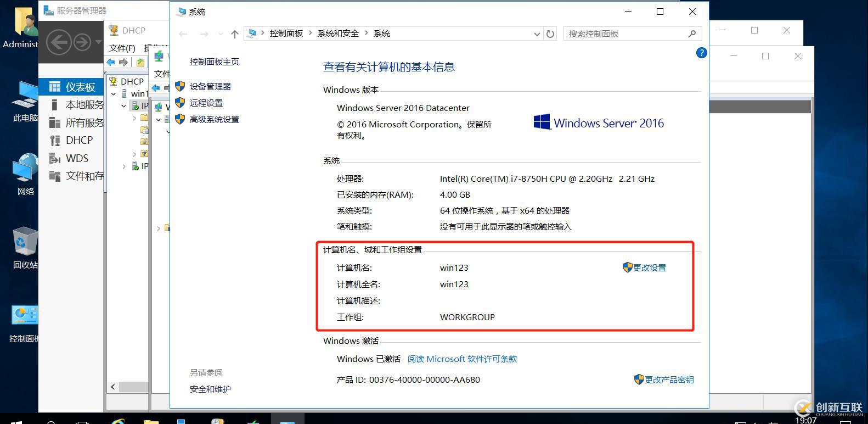Image resolution: width=868 pixels, height=424 pixels.
Task: Select 所有服务器 in Server Manager sidebar
Action: pyautogui.click(x=71, y=122)
